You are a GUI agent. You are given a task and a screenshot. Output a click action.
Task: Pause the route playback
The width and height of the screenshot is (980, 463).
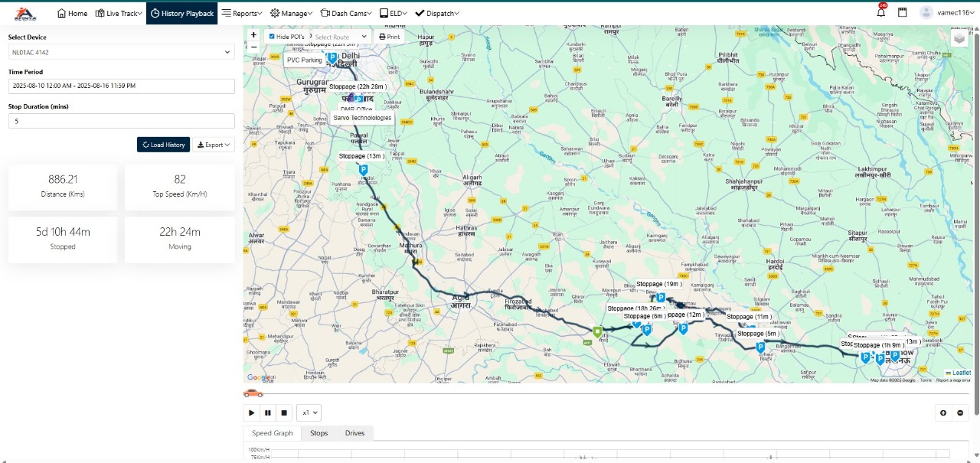[x=268, y=412]
